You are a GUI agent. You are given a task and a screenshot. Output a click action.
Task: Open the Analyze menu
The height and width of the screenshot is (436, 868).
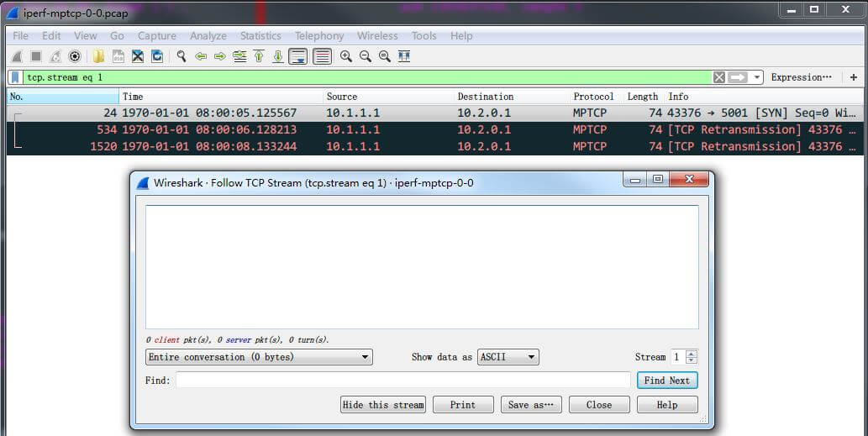(x=208, y=36)
